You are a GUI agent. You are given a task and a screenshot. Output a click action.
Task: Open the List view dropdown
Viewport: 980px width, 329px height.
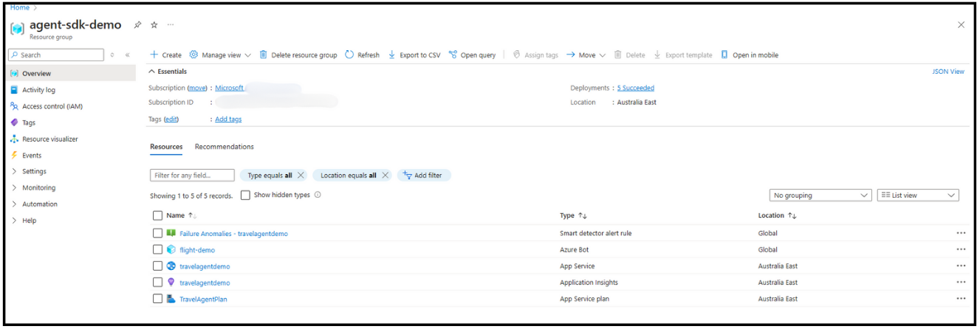918,195
